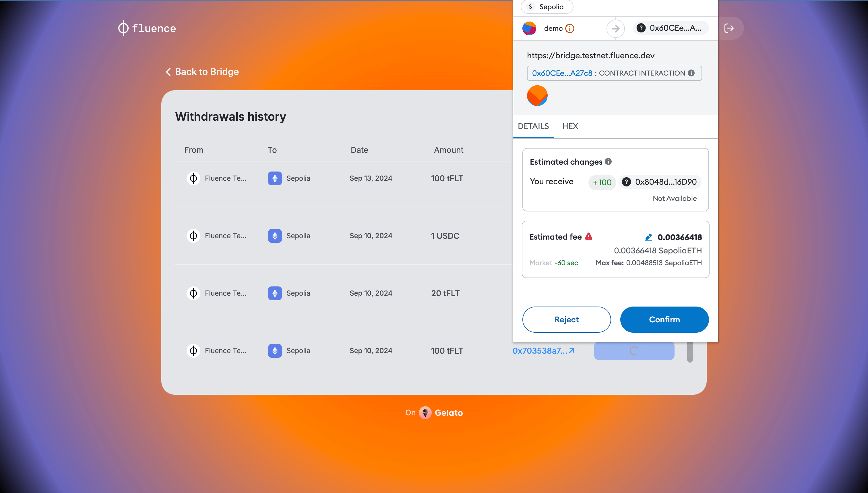Click the Gelato ice-cream icon in footer
Image resolution: width=868 pixels, height=493 pixels.
coord(426,413)
